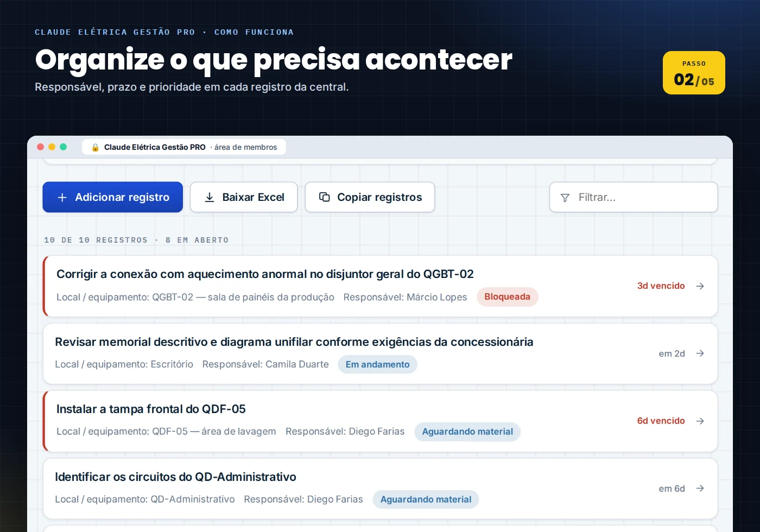
Task: Click 'Responsável: Diego Farias' on QDF-05 record
Action: click(345, 432)
